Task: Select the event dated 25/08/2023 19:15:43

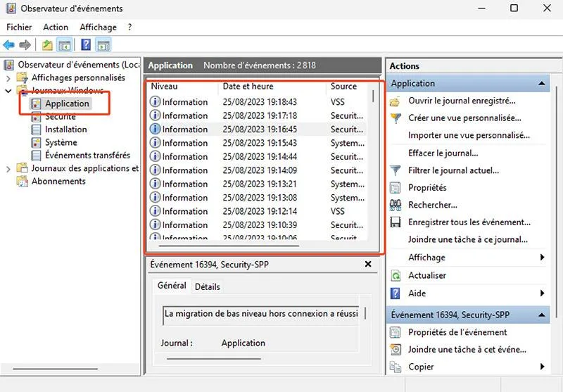Action: [257, 143]
